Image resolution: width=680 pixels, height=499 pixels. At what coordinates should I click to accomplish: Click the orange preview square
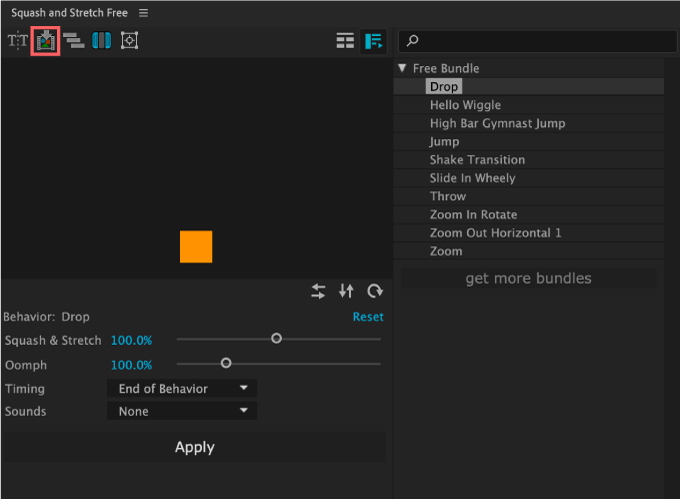tap(196, 247)
